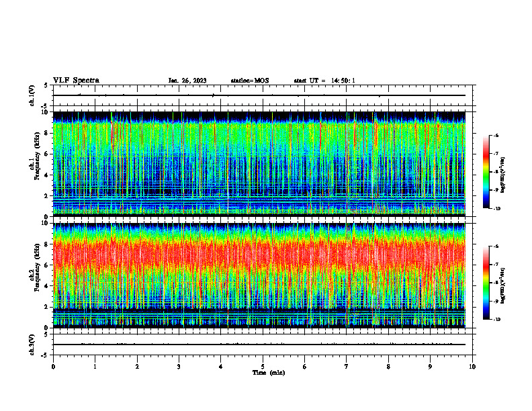Click the ch.1 voltage waveform trace
This screenshot has height=411, width=532.
click(259, 95)
